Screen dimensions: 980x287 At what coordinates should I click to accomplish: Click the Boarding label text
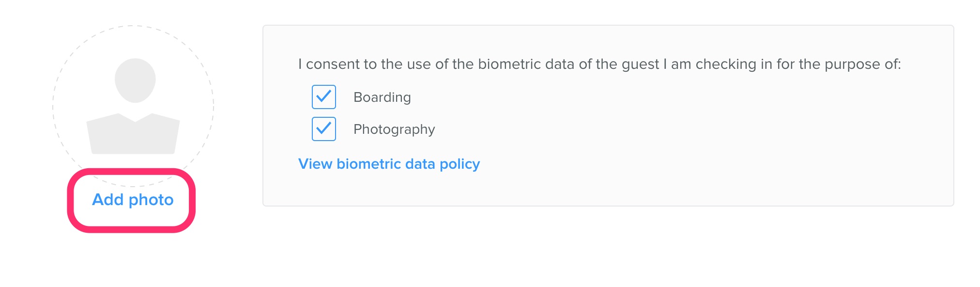382,97
